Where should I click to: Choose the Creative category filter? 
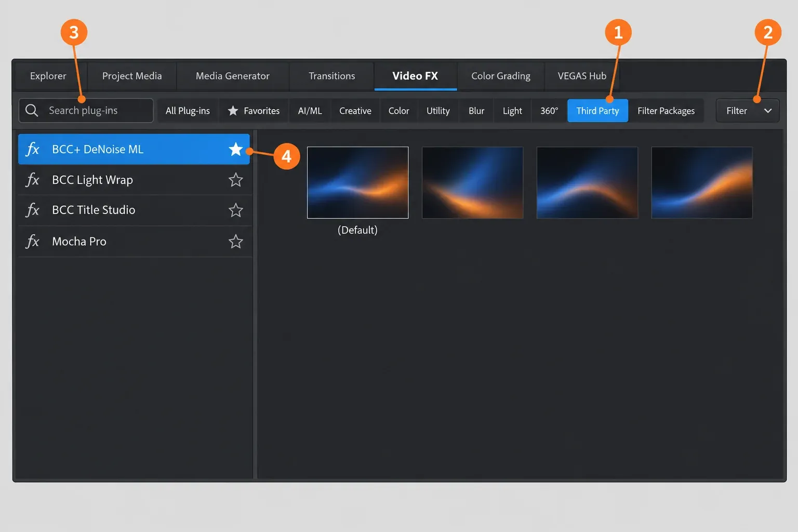(355, 111)
